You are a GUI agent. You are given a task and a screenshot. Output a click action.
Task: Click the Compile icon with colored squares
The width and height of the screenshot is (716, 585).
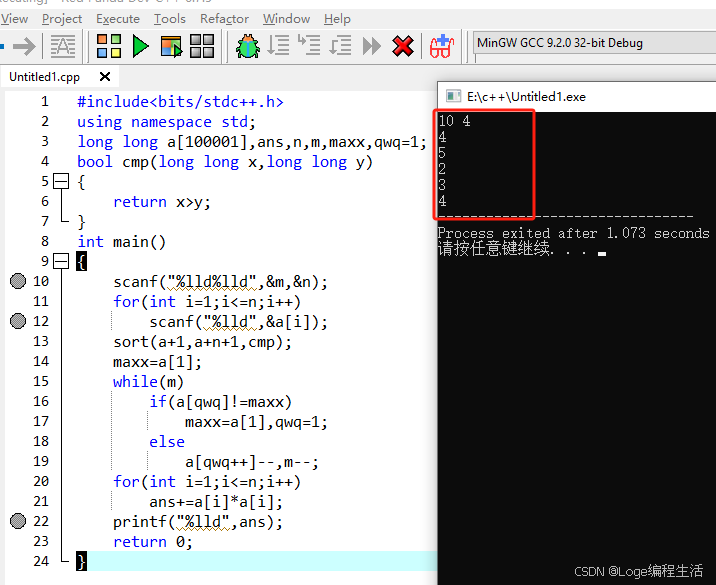[x=109, y=46]
